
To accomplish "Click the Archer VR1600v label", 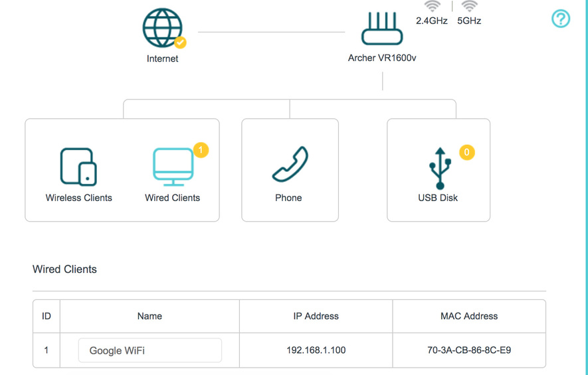I will [382, 58].
